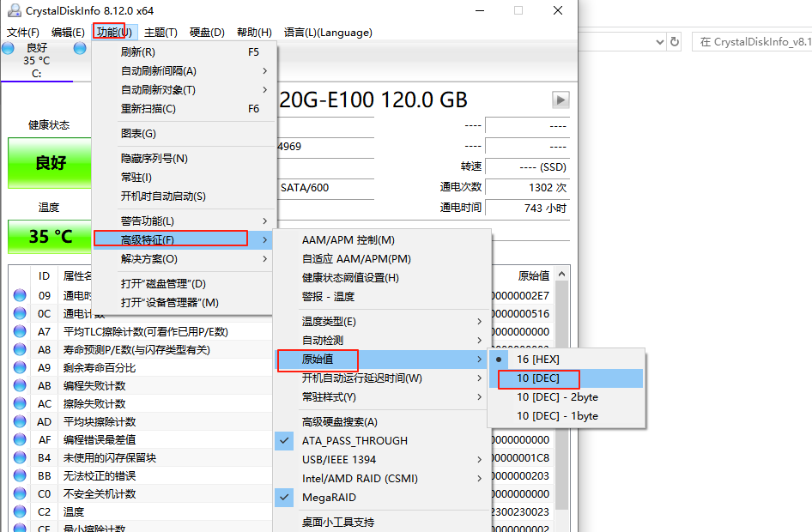Choose 打开"磁盘管理"(D) entry

pyautogui.click(x=184, y=284)
